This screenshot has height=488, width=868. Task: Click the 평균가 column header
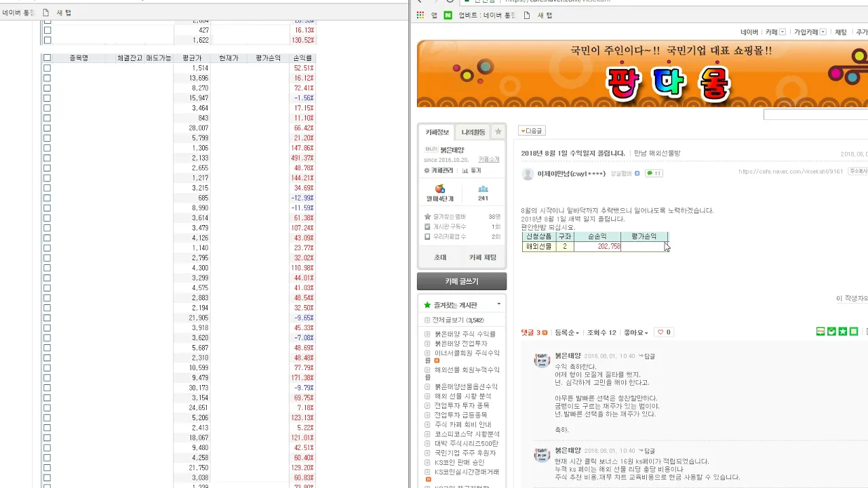192,58
